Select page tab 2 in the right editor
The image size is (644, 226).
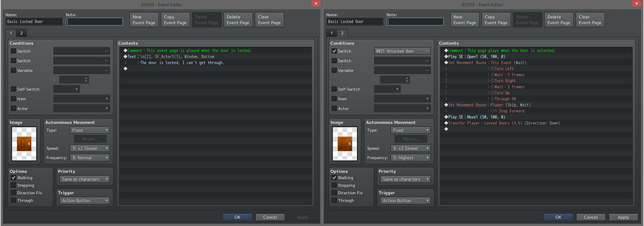(x=342, y=33)
